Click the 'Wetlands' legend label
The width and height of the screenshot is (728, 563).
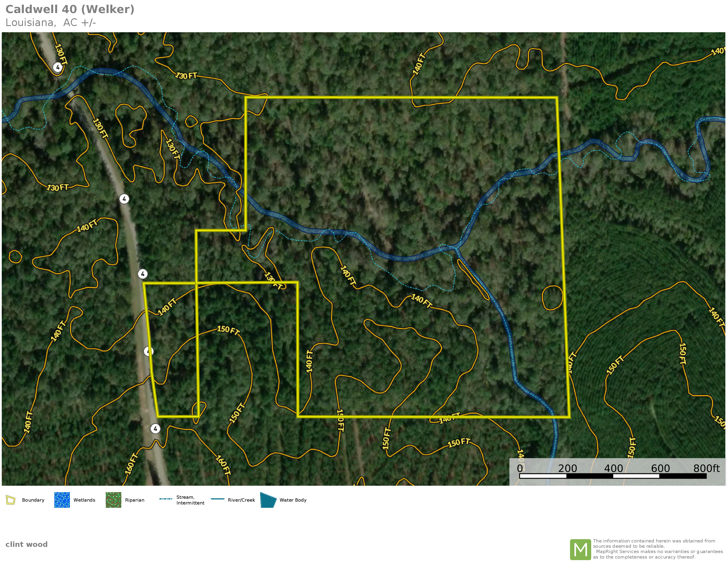coord(84,500)
